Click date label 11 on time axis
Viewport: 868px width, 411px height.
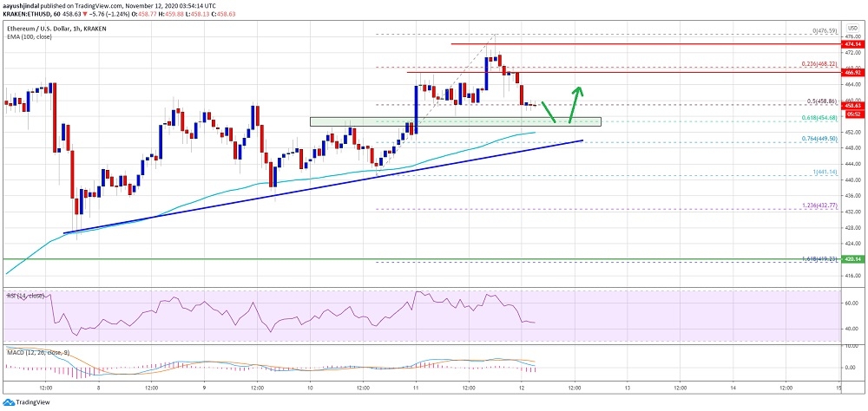click(x=416, y=388)
